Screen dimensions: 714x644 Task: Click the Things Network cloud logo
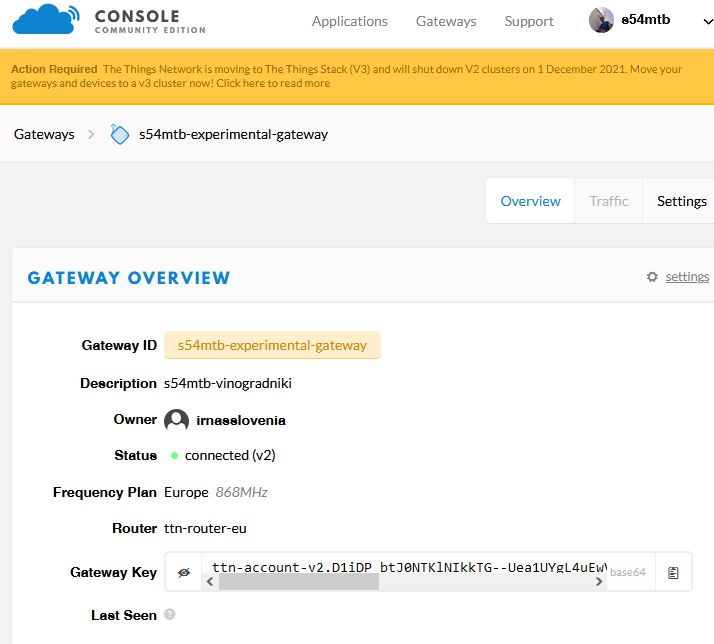click(x=46, y=19)
